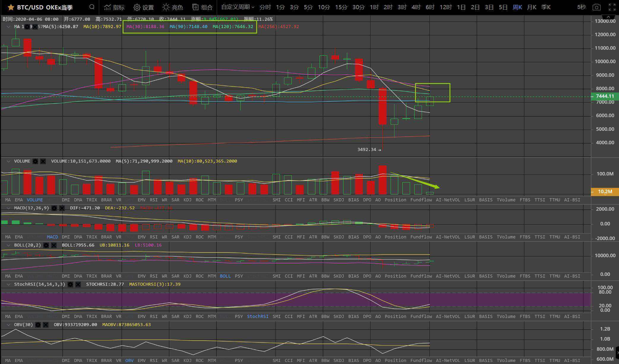The width and height of the screenshot is (619, 364).
Task: Collapse the VOLUME panel chevron
Action: [8, 161]
